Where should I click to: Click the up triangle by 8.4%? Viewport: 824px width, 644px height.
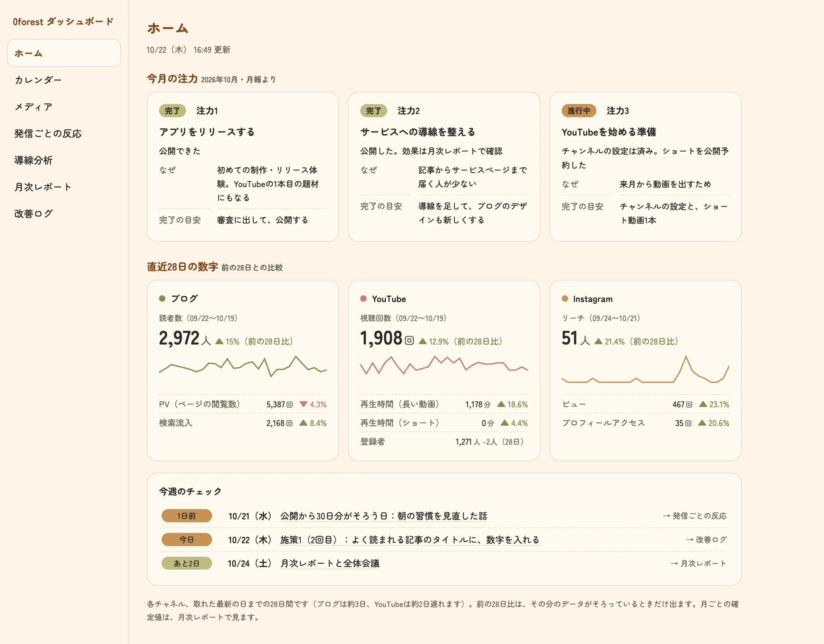coord(303,423)
